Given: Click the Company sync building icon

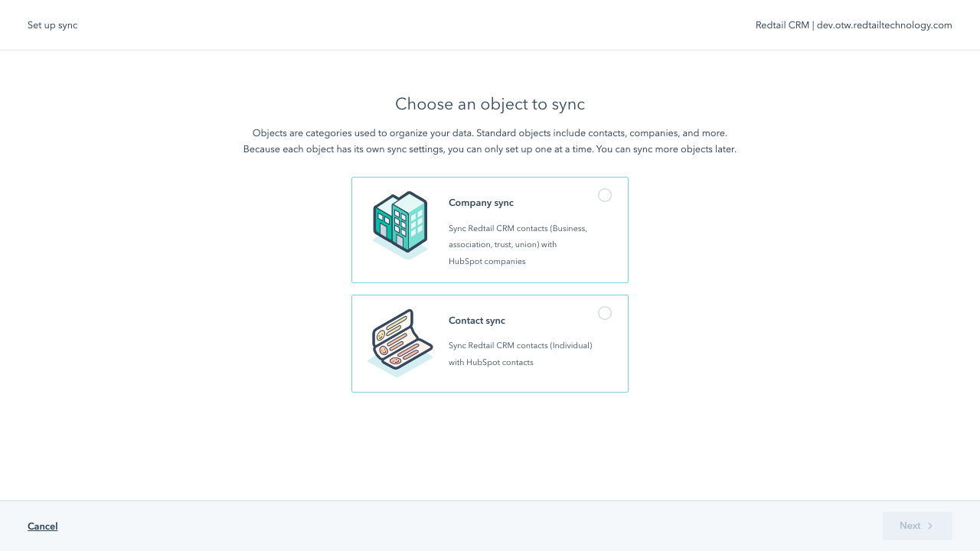Looking at the screenshot, I should tap(400, 225).
